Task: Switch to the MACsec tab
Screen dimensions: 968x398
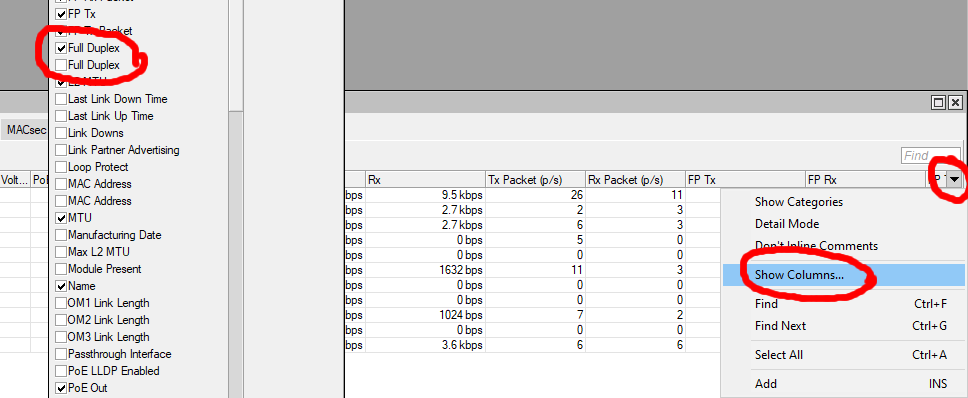Action: click(x=25, y=130)
